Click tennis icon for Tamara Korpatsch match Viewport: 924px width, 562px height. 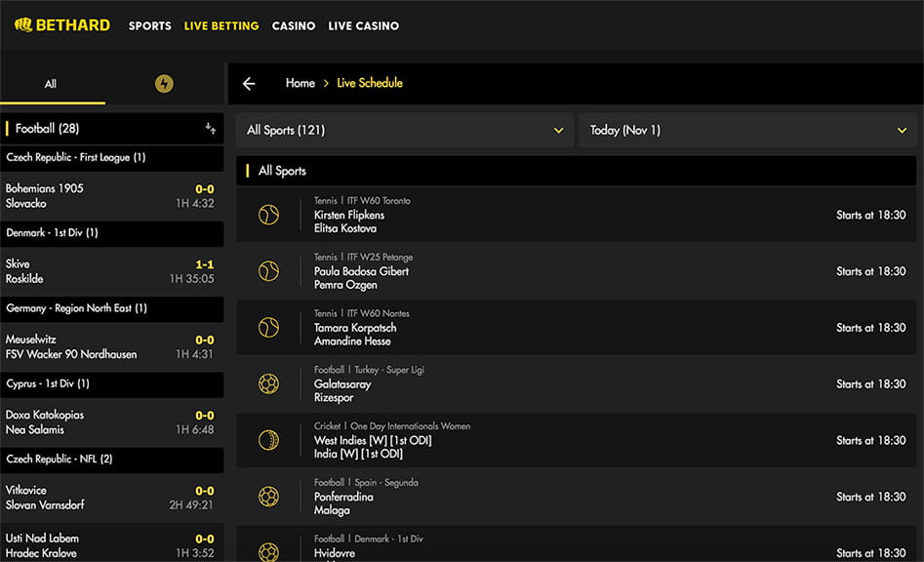[x=268, y=328]
